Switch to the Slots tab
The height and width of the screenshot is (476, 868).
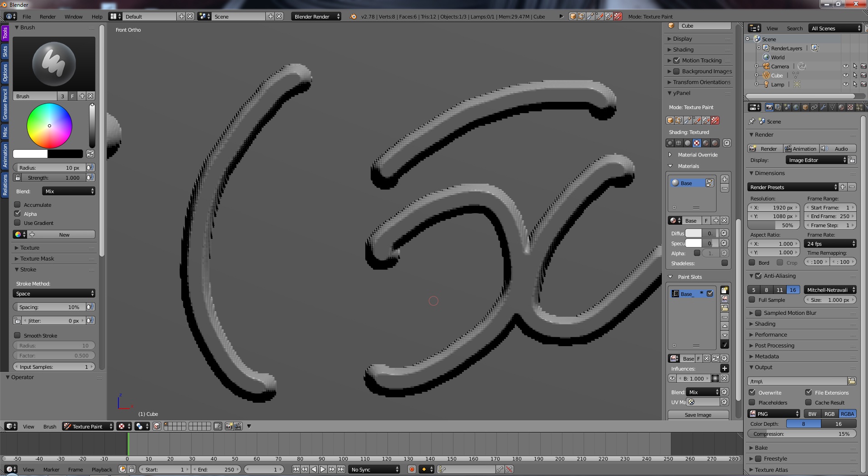click(x=5, y=51)
